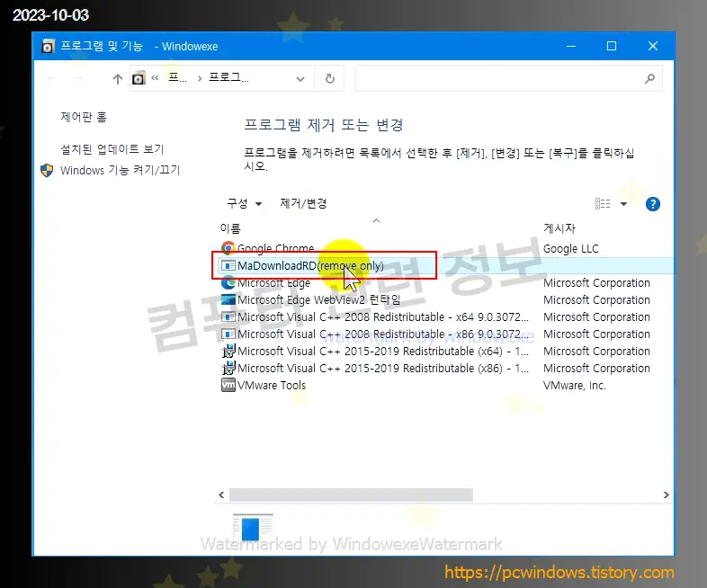The width and height of the screenshot is (707, 588).
Task: Open Windows 기능 켜기/끄기 link
Action: (121, 170)
